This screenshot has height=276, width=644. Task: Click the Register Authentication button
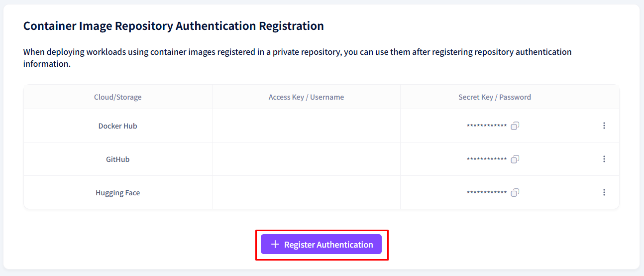point(322,245)
